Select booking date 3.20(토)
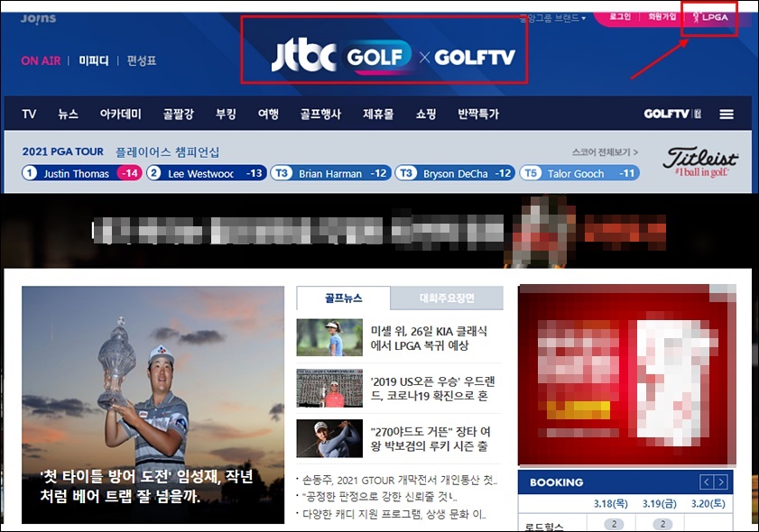The width and height of the screenshot is (759, 532). [x=708, y=504]
